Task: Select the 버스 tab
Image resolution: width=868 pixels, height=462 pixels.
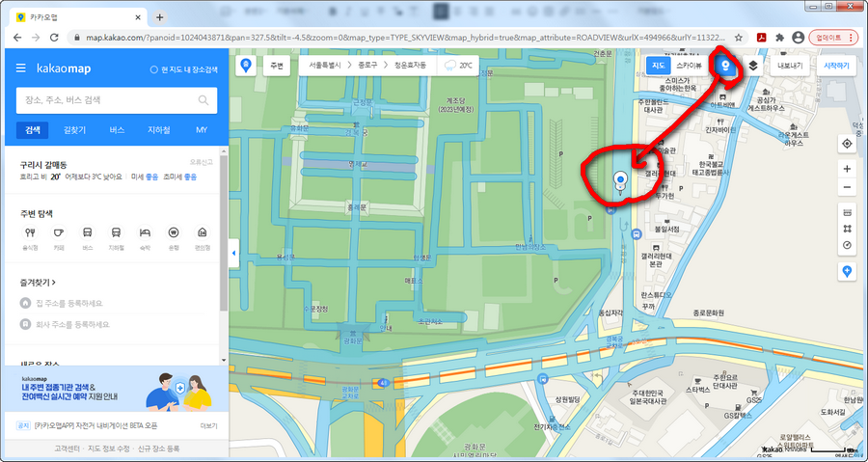Action: click(117, 130)
